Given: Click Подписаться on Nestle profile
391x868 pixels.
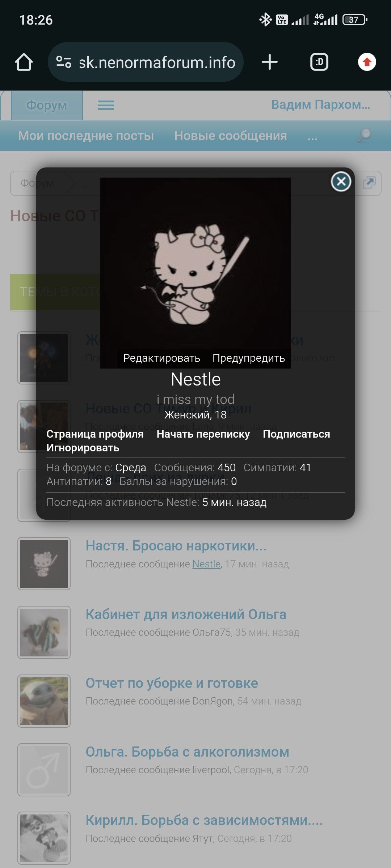Looking at the screenshot, I should 297,434.
